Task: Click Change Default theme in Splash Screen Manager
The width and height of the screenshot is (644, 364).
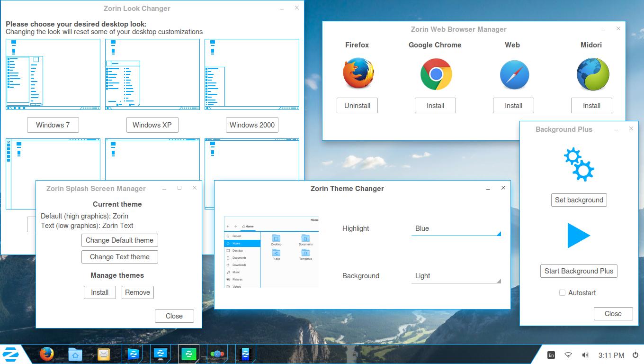Action: (119, 240)
